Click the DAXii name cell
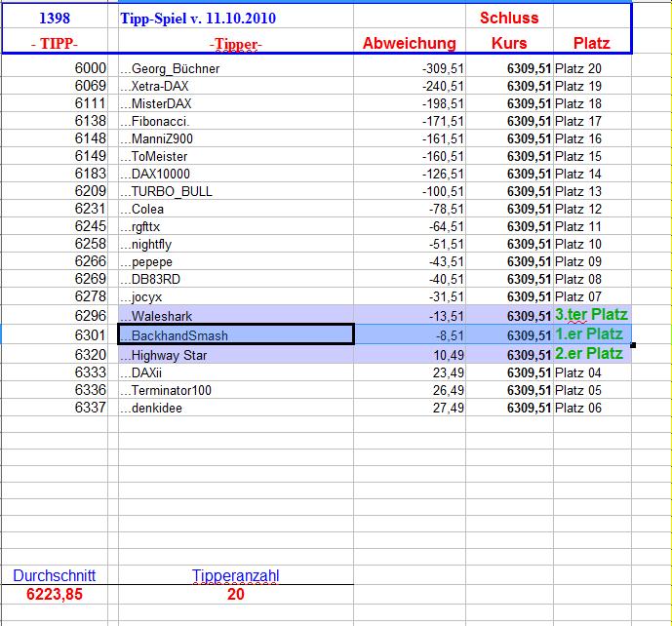 click(x=236, y=372)
